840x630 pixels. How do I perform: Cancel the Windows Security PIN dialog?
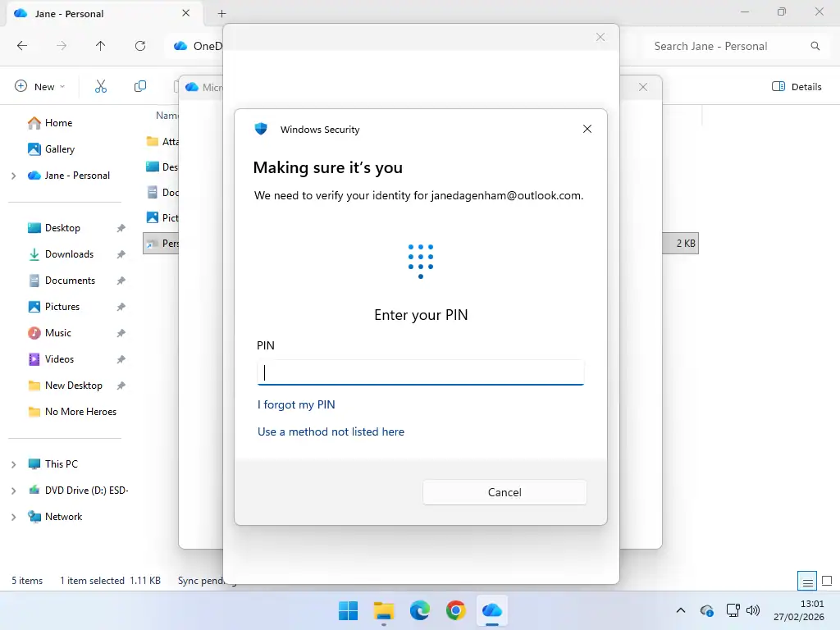click(x=504, y=492)
